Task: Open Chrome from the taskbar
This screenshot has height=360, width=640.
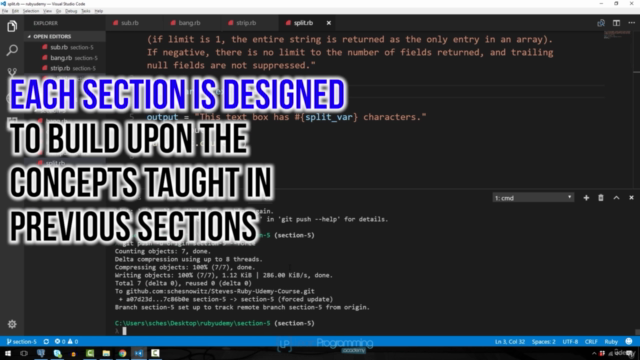Action: (122, 353)
